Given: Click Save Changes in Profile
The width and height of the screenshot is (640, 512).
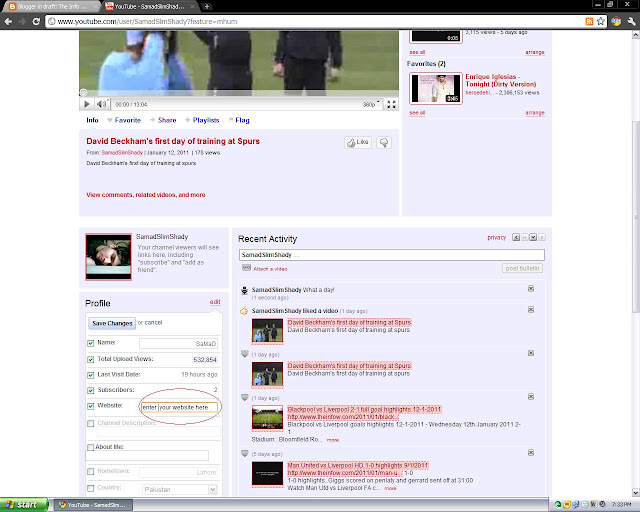Looking at the screenshot, I should coord(112,323).
